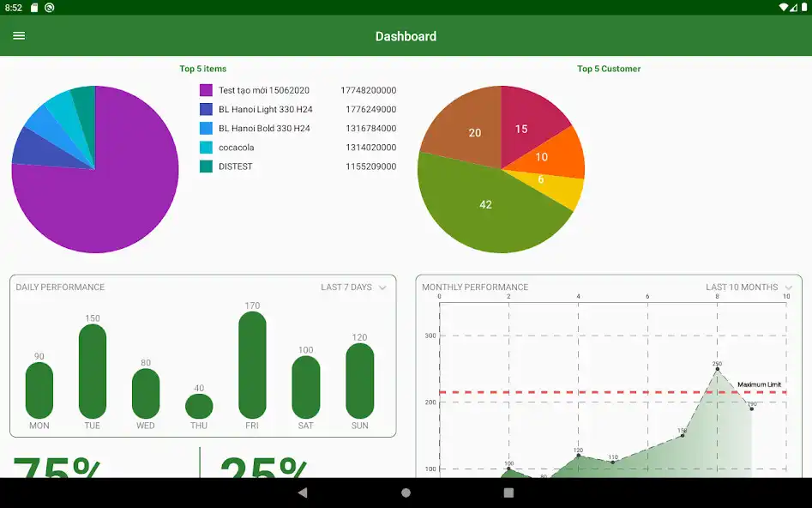This screenshot has width=812, height=508.
Task: Click the 300 y-axis label
Action: pyautogui.click(x=430, y=336)
